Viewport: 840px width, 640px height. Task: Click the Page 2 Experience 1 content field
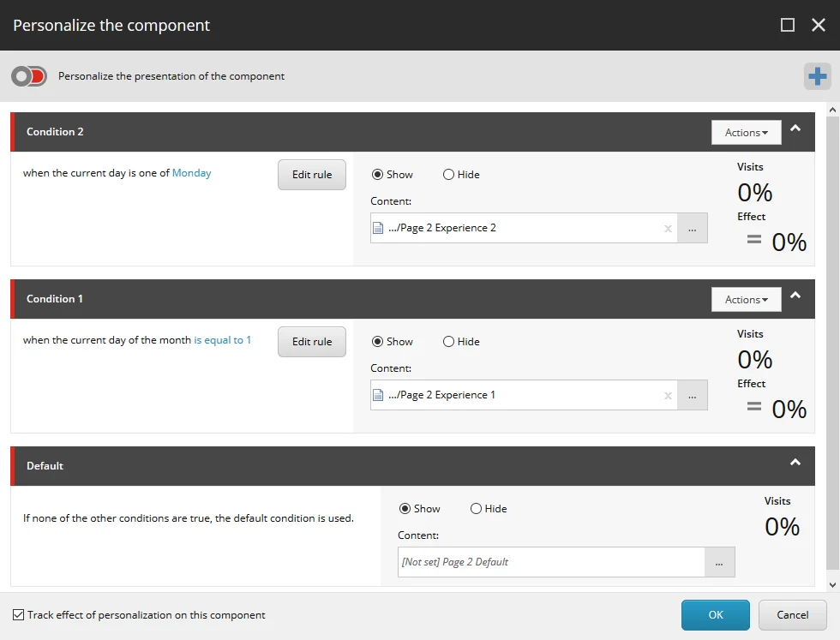point(524,395)
